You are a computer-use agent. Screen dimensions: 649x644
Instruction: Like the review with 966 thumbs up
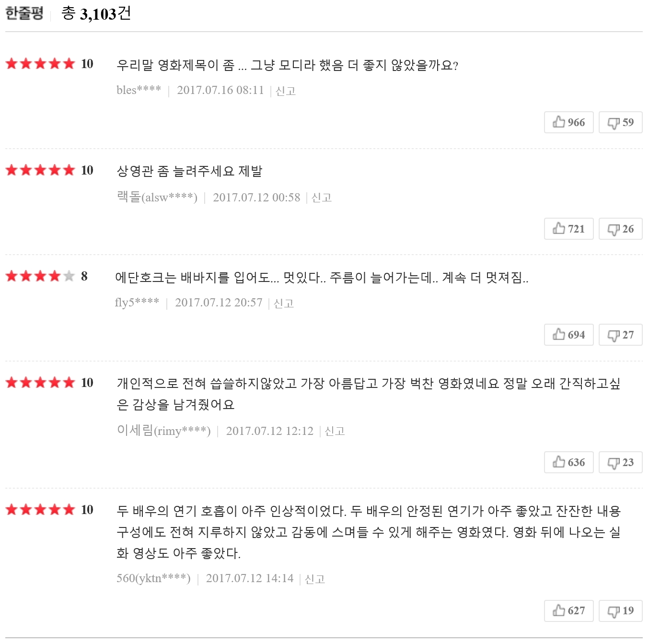pos(569,122)
